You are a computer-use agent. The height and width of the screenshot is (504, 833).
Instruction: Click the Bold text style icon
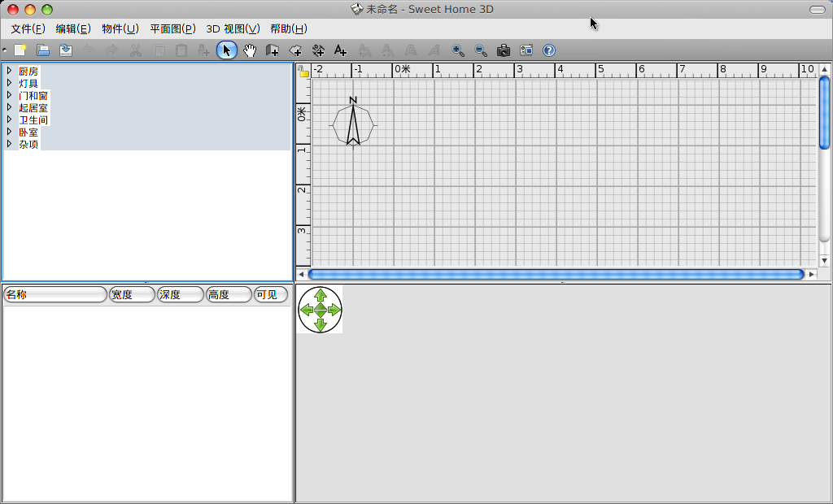click(x=411, y=50)
